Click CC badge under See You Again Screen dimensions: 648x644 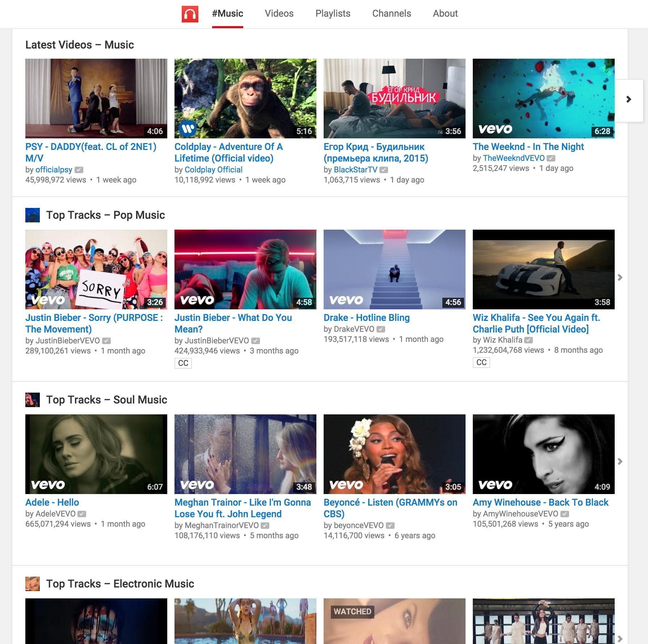(481, 363)
